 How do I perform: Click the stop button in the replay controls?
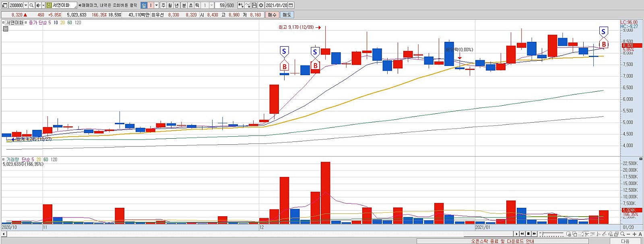528,234
